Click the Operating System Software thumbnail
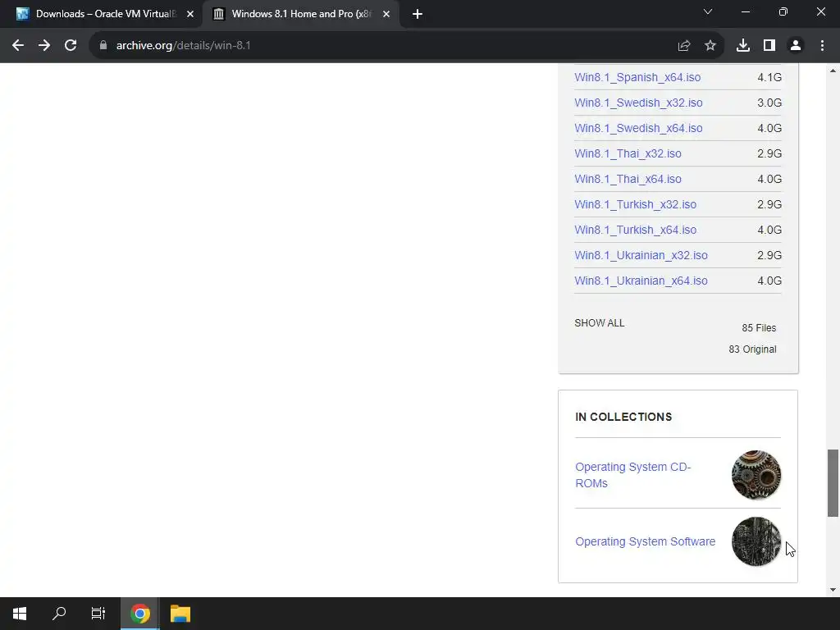The width and height of the screenshot is (840, 630). [756, 541]
